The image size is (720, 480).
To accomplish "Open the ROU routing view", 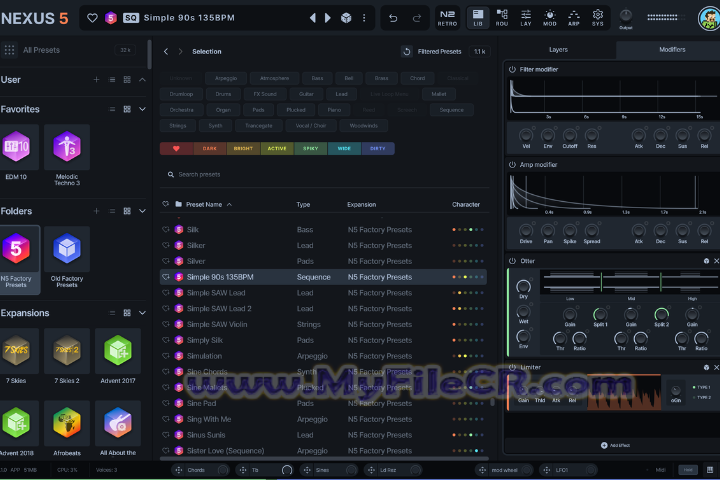I will [502, 18].
